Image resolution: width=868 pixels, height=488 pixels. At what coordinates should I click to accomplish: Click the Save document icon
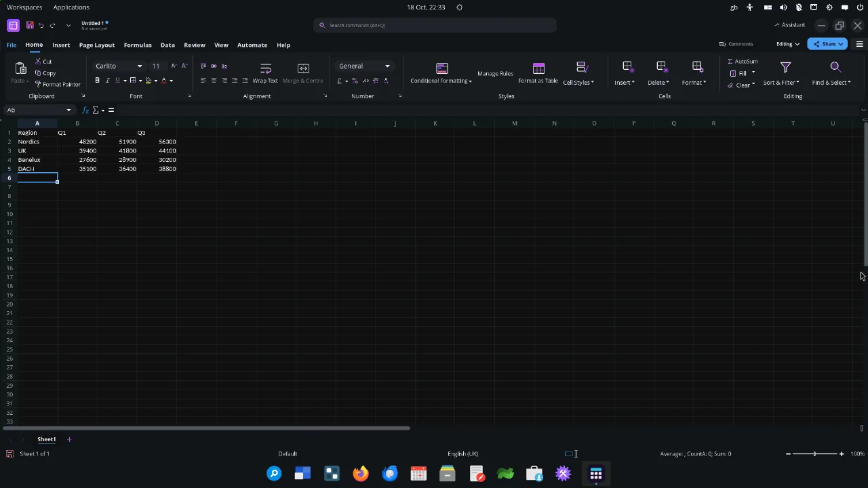(30, 25)
